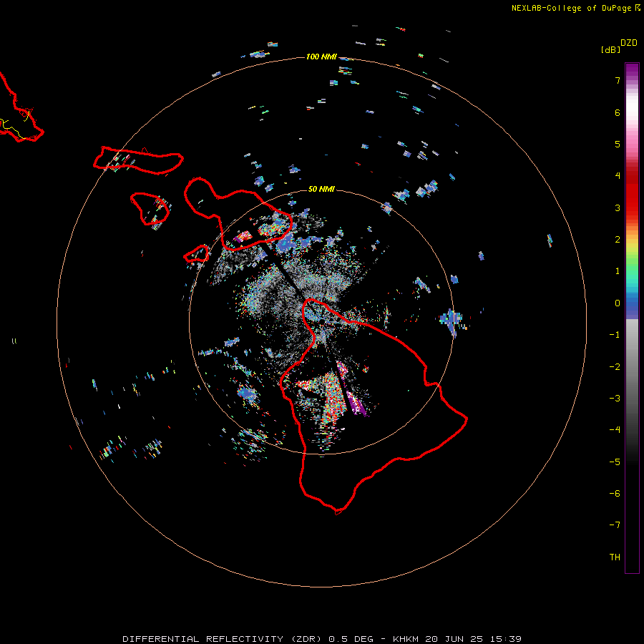Screen dimensions: 644x644
Task: Click the -7 value on the scale
Action: point(615,525)
